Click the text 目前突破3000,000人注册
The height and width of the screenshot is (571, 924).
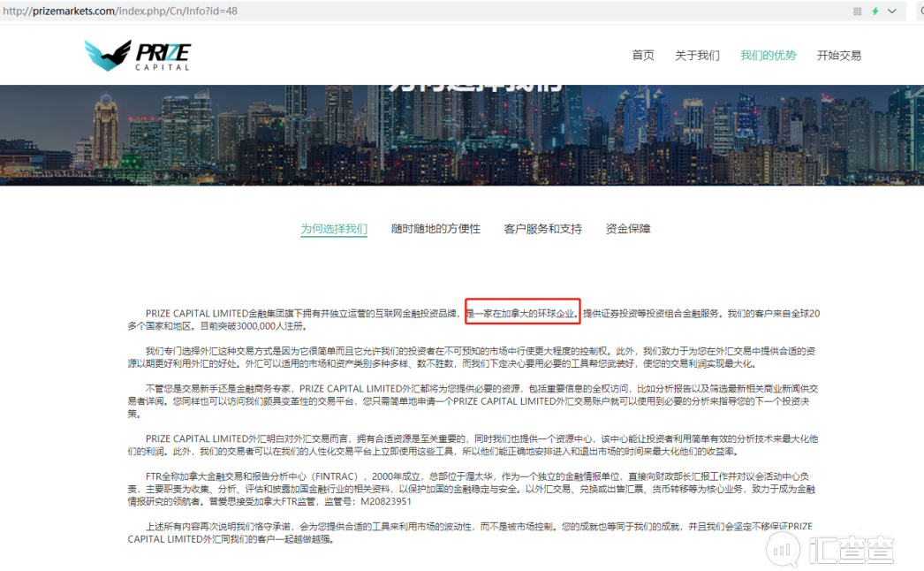pyautogui.click(x=254, y=326)
